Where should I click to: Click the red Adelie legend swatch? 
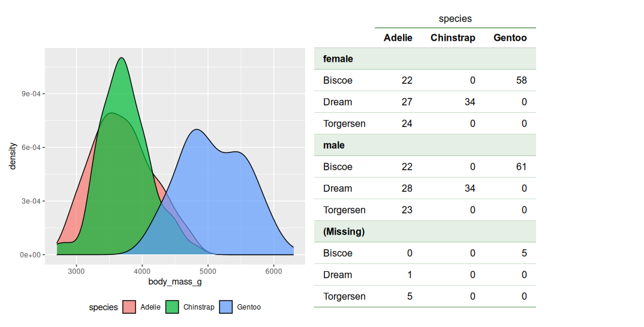tap(129, 307)
